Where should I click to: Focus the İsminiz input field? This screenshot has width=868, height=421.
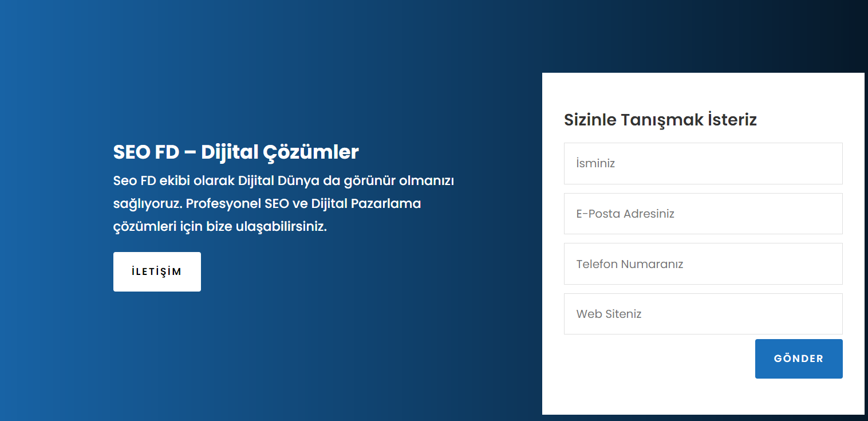[x=703, y=163]
